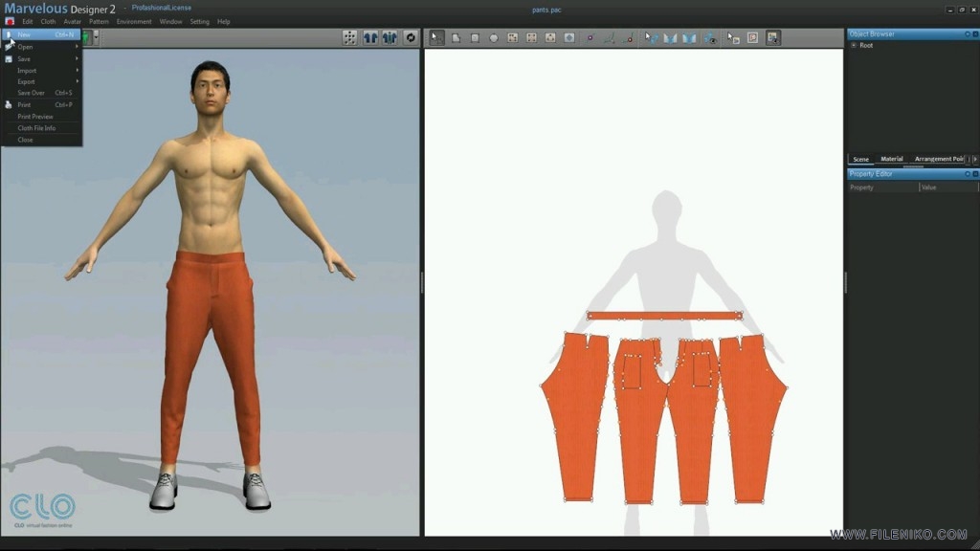Expand the Root tree node
980x551 pixels.
pos(854,46)
